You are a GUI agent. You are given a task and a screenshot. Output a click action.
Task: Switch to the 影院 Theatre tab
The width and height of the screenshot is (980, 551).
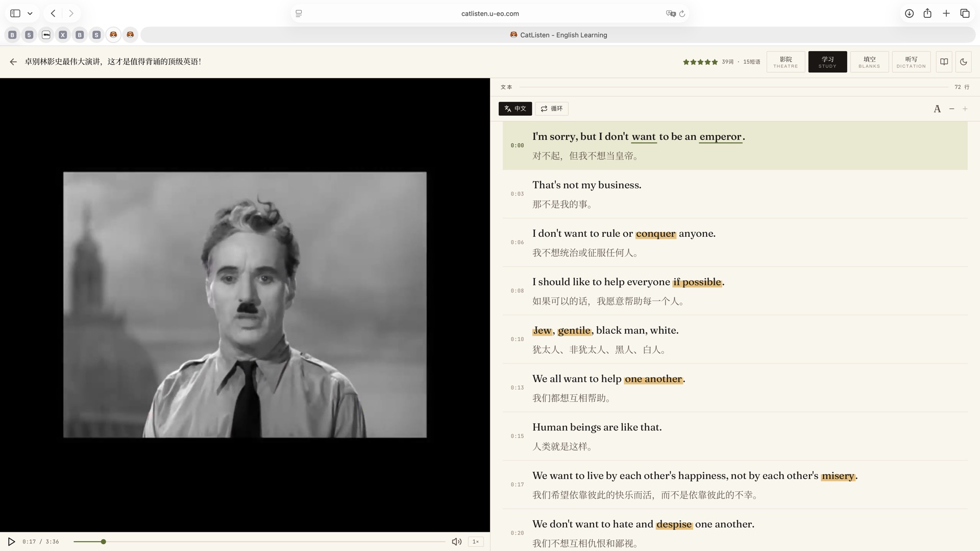pyautogui.click(x=786, y=62)
